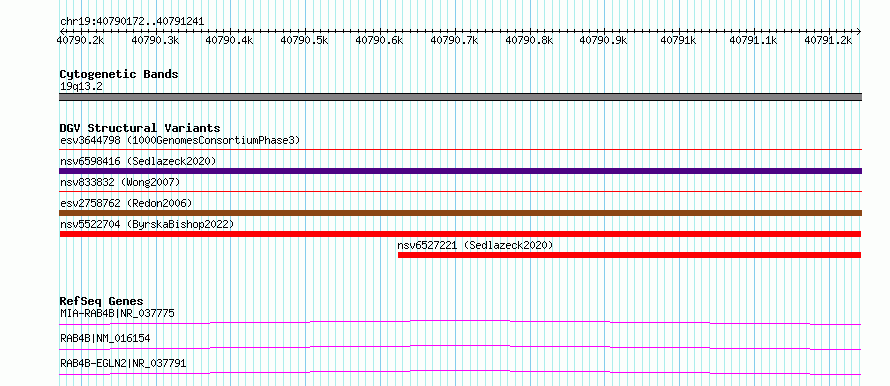Select the gray 19q13.2 cytogenetic band bar
890x386 pixels.
(x=460, y=97)
